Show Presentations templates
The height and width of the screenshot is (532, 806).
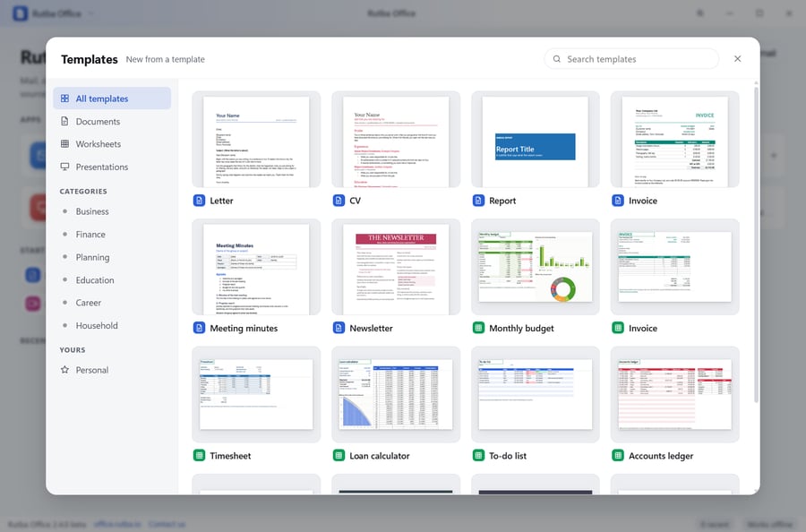[x=112, y=167]
